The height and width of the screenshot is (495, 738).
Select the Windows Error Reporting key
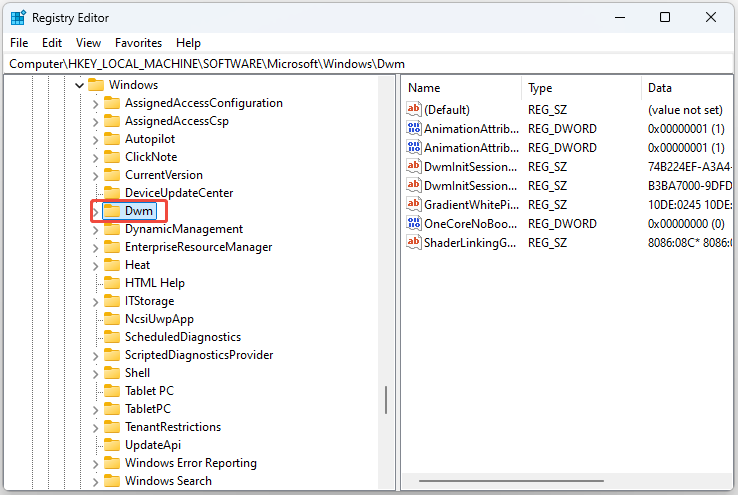click(191, 463)
